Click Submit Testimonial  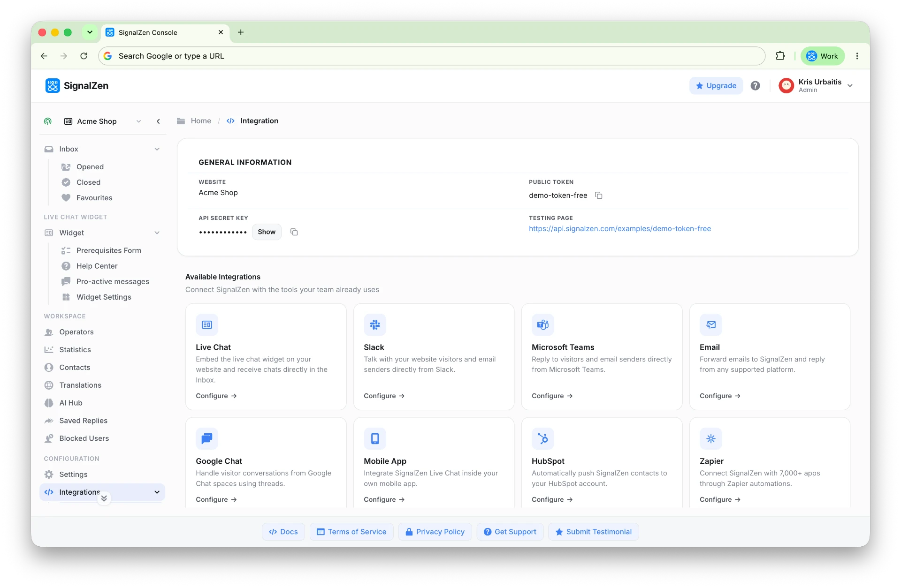(594, 532)
